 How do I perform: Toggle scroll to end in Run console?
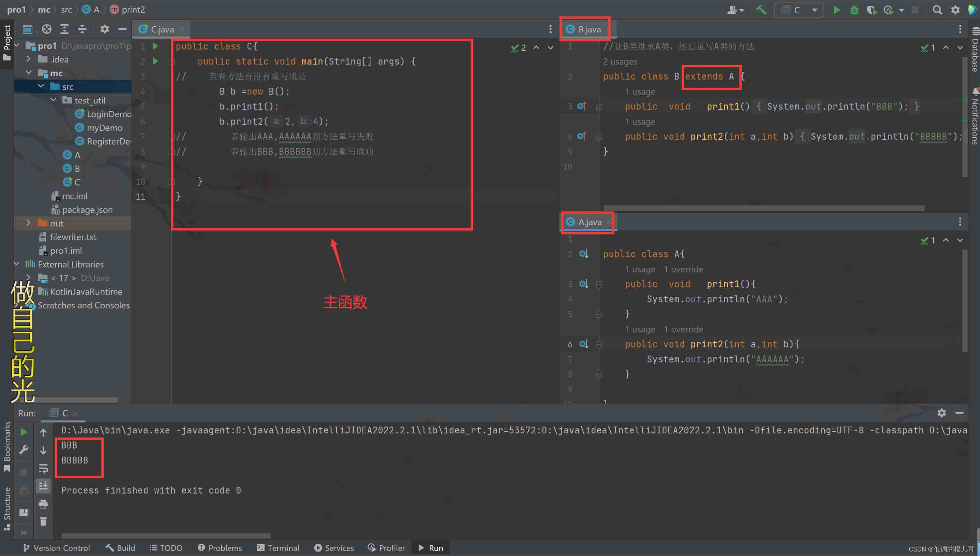pyautogui.click(x=43, y=486)
